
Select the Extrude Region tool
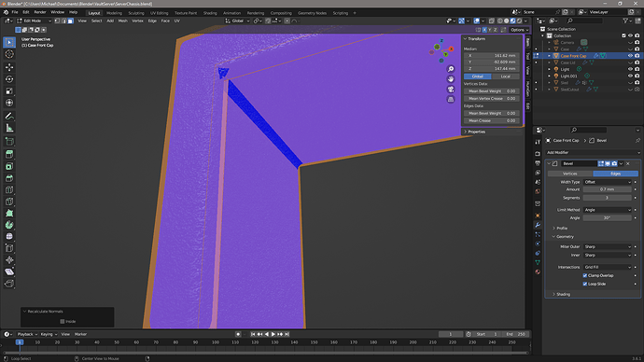click(x=9, y=154)
